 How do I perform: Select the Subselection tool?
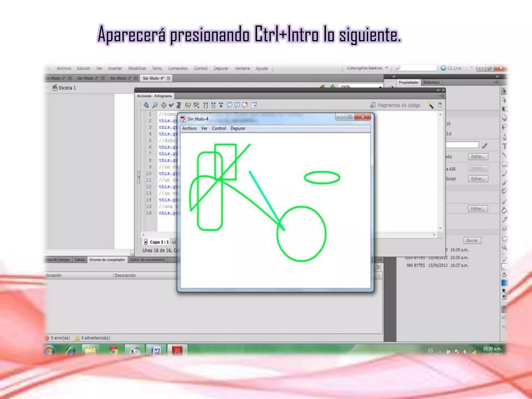point(504,100)
